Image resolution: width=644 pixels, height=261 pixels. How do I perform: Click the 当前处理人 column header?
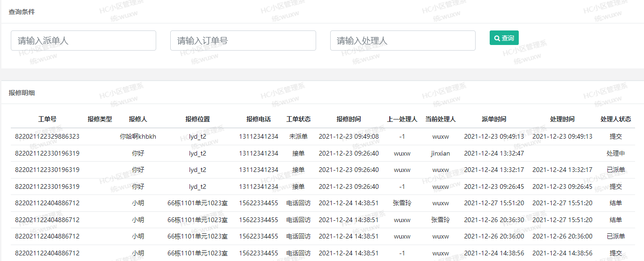tap(440, 119)
